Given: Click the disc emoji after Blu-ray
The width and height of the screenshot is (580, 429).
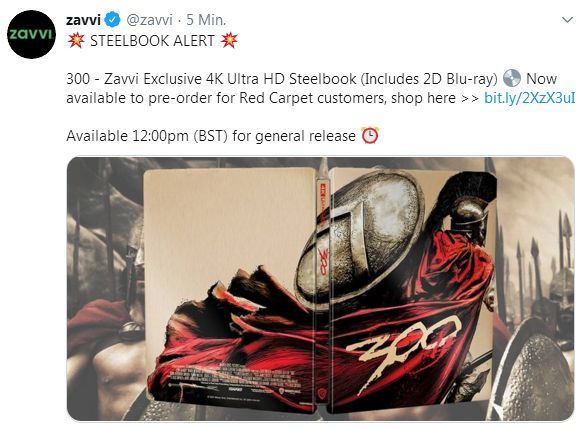Looking at the screenshot, I should 512,78.
